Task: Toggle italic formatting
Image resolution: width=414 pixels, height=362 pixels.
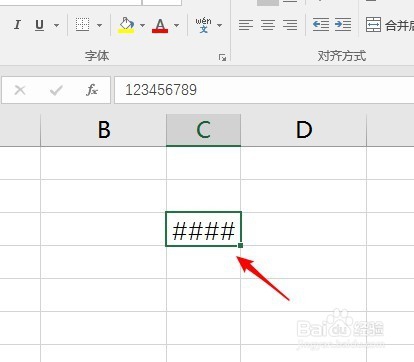Action: pos(17,25)
